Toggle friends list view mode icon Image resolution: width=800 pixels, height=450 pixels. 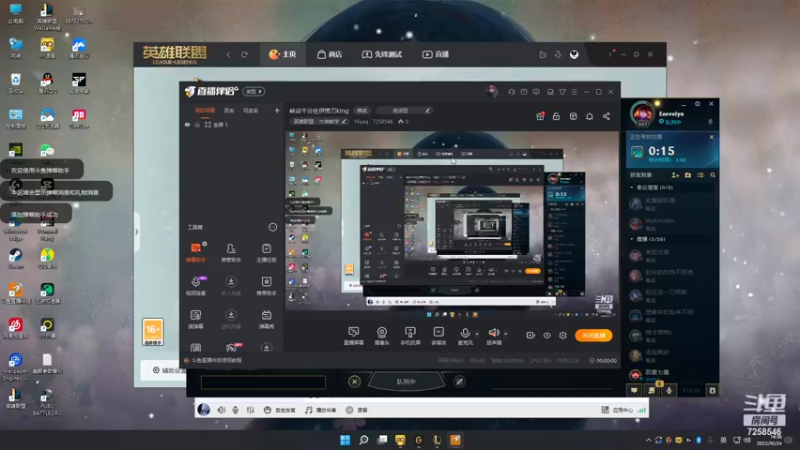[700, 175]
